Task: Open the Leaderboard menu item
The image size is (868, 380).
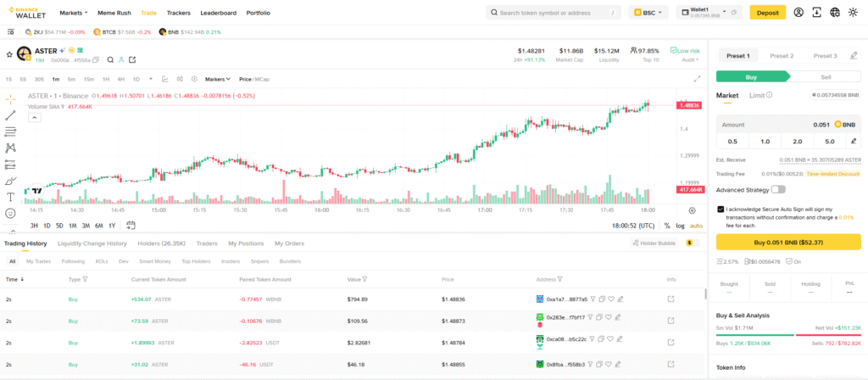Action: point(218,14)
